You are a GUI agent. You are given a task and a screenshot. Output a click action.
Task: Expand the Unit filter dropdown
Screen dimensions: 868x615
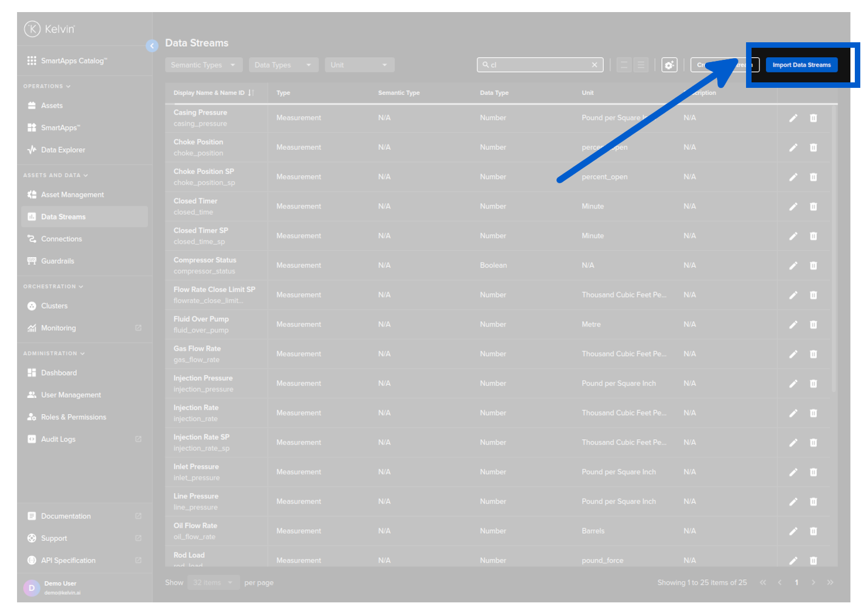tap(359, 65)
